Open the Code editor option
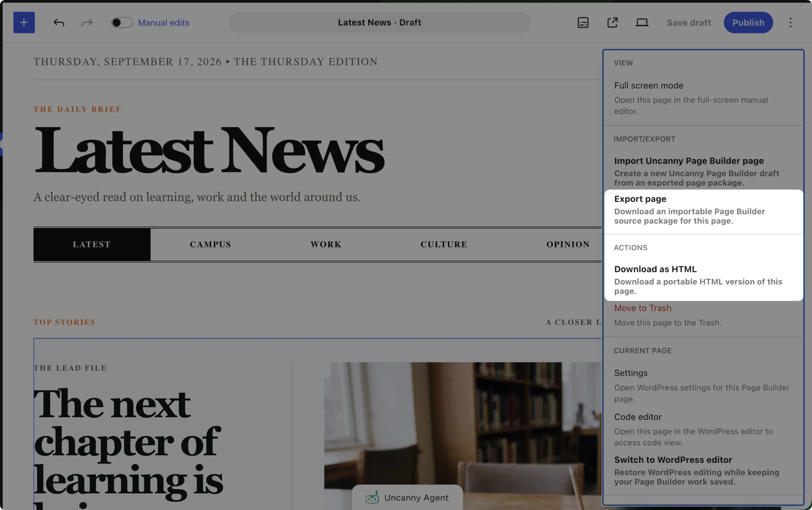 (x=703, y=429)
